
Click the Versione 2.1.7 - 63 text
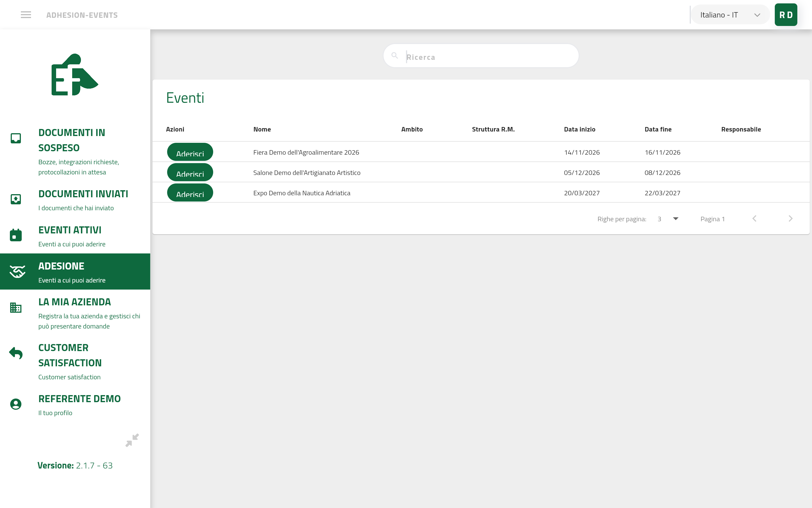coord(75,465)
